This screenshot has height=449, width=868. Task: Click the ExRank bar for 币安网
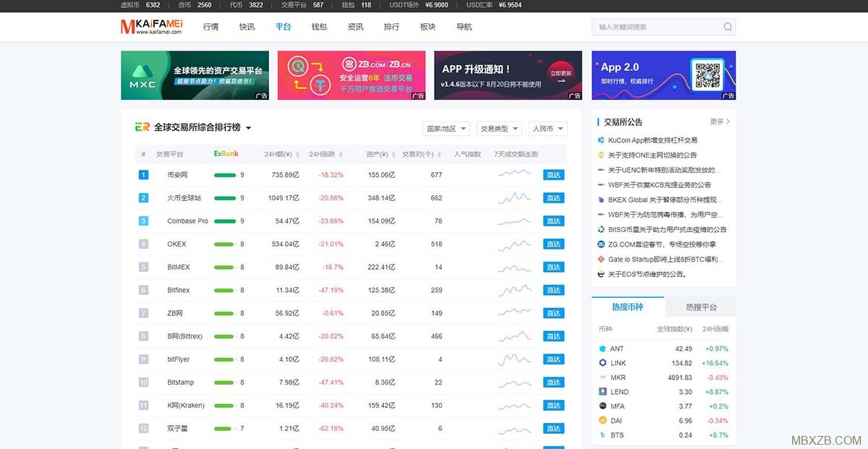(x=225, y=175)
